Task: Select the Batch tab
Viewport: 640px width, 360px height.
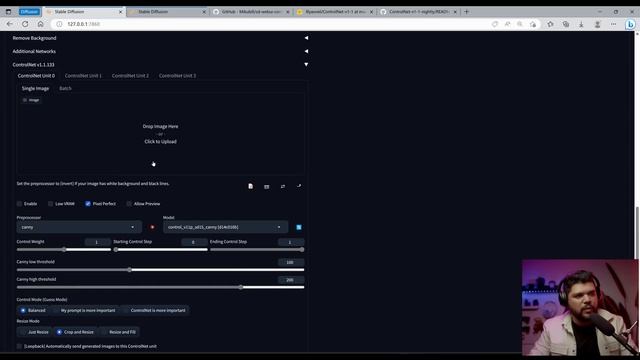Action: 65,88
